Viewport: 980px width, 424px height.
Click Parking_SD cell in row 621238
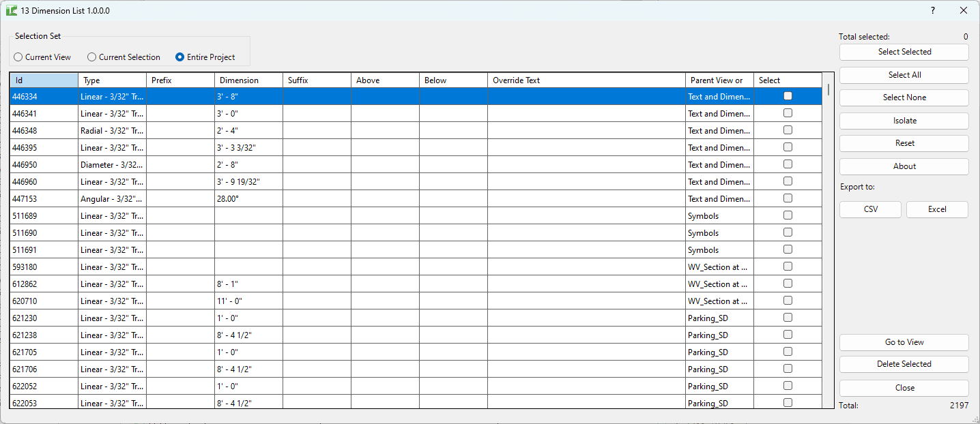(720, 335)
